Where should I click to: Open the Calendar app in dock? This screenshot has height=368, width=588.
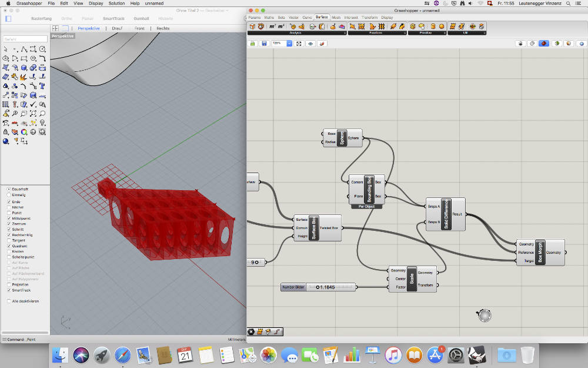[185, 354]
